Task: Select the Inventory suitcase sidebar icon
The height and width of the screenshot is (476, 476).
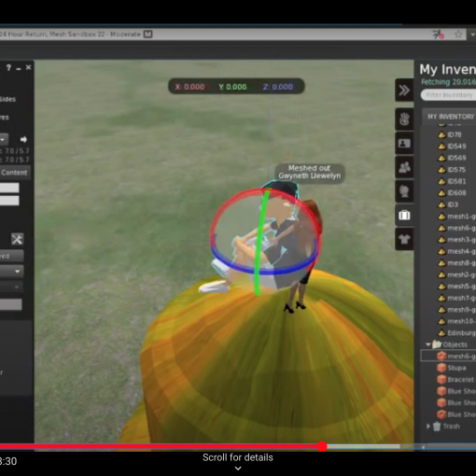Action: tap(404, 215)
